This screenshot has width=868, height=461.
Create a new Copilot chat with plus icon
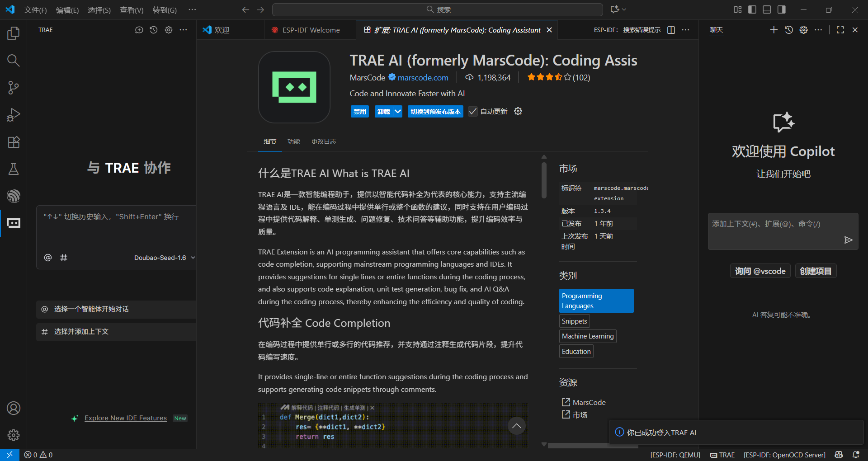tap(774, 30)
